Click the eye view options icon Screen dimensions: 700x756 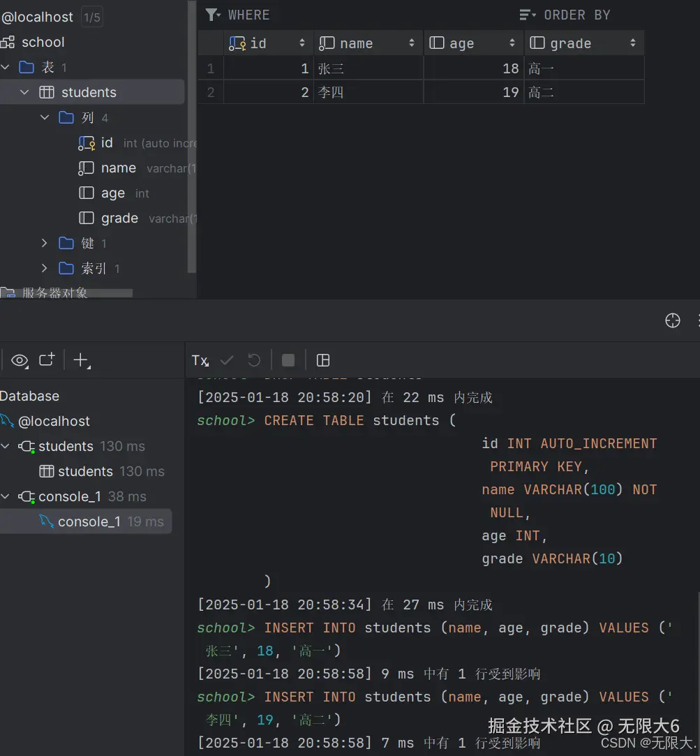click(20, 360)
